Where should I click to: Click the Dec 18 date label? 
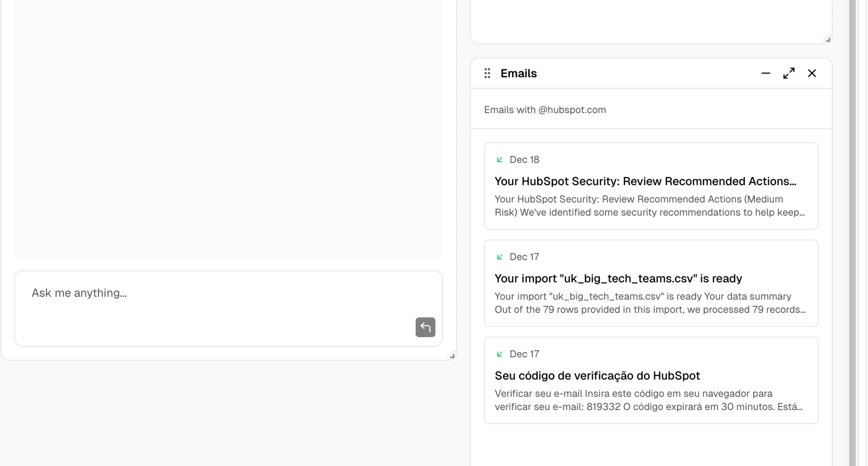525,160
